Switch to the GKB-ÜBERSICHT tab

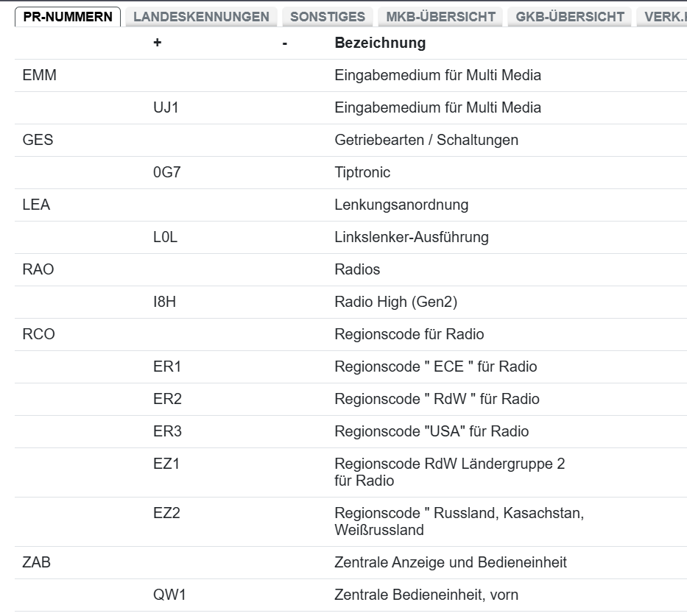pos(570,17)
